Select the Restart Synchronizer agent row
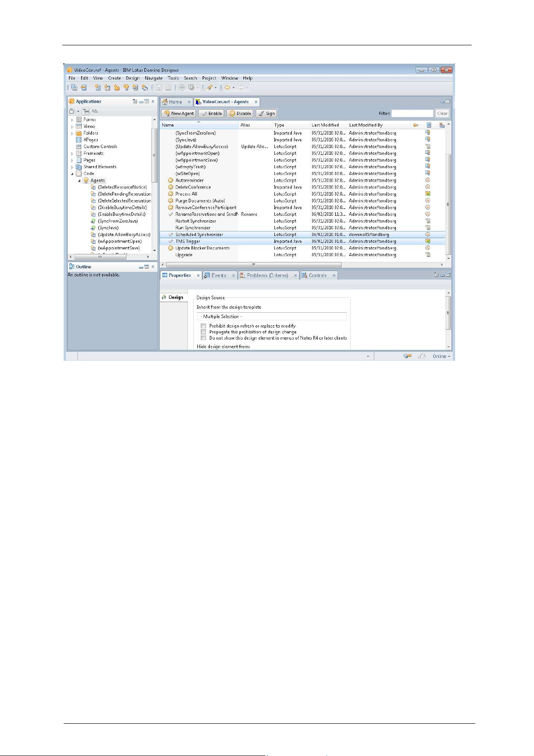The height and width of the screenshot is (756, 534). tap(303, 221)
